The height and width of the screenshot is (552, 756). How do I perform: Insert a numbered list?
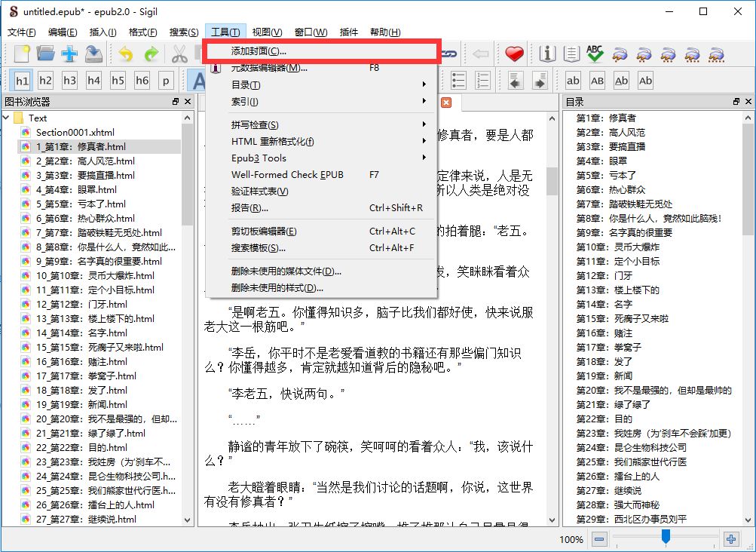pyautogui.click(x=482, y=81)
